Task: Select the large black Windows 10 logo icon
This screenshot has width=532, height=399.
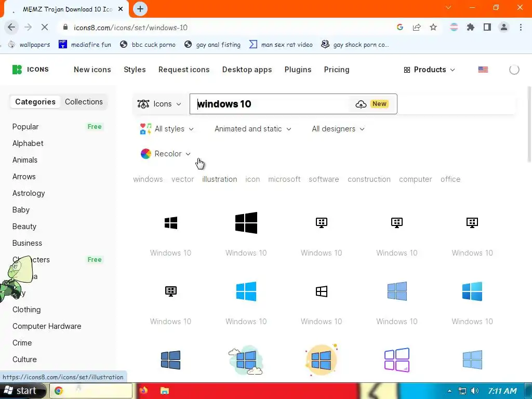Action: [x=246, y=223]
